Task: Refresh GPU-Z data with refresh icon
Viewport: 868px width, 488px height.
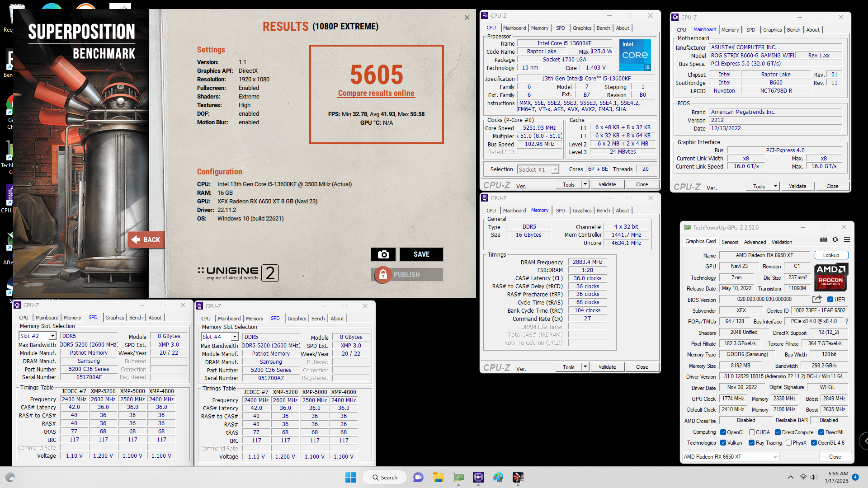Action: point(835,239)
